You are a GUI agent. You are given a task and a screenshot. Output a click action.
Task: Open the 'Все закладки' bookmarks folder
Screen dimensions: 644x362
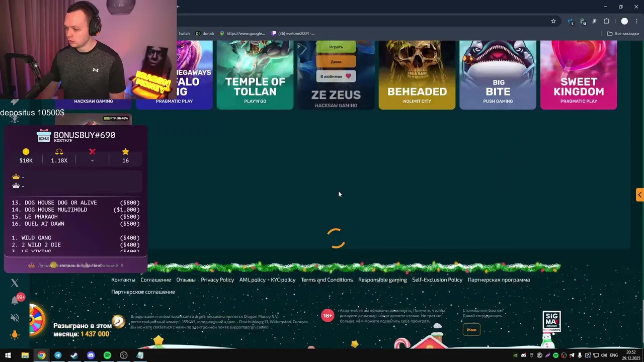pyautogui.click(x=623, y=34)
